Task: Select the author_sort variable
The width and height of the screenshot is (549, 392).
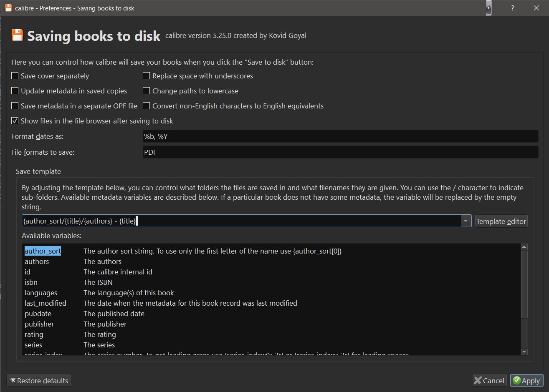Action: pyautogui.click(x=43, y=251)
